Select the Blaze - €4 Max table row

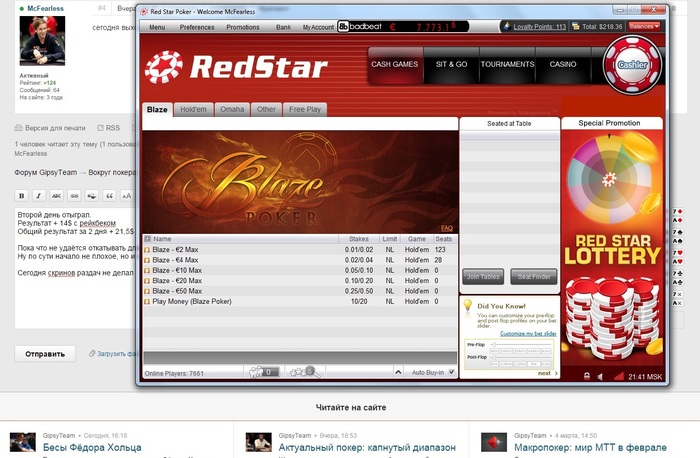pyautogui.click(x=300, y=260)
